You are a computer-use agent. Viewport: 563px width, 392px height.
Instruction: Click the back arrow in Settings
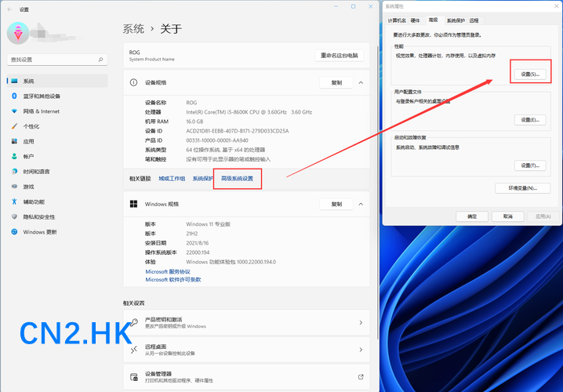(9, 9)
